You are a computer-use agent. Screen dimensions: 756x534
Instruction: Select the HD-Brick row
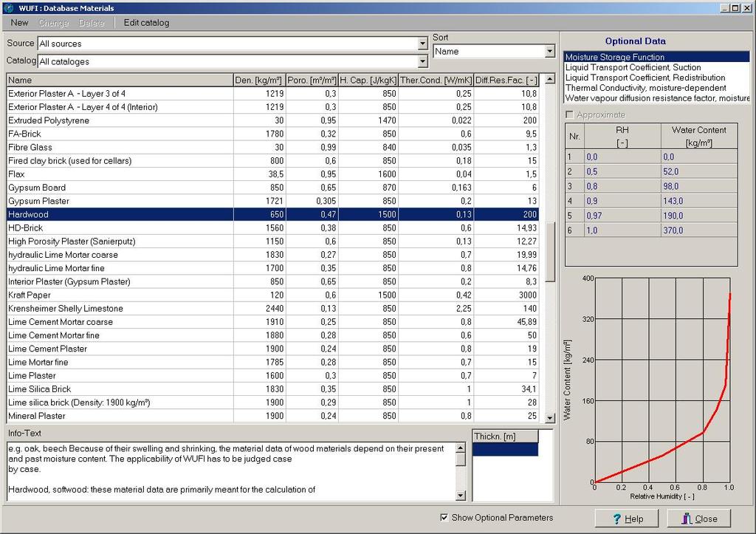tap(273, 228)
